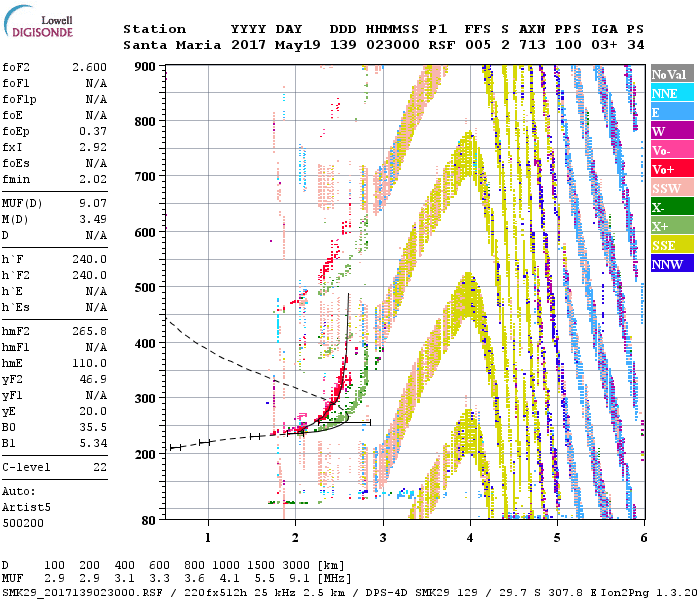Viewport: 700px width, 600px height.
Task: Click the Santa Maria station name
Action: [172, 45]
